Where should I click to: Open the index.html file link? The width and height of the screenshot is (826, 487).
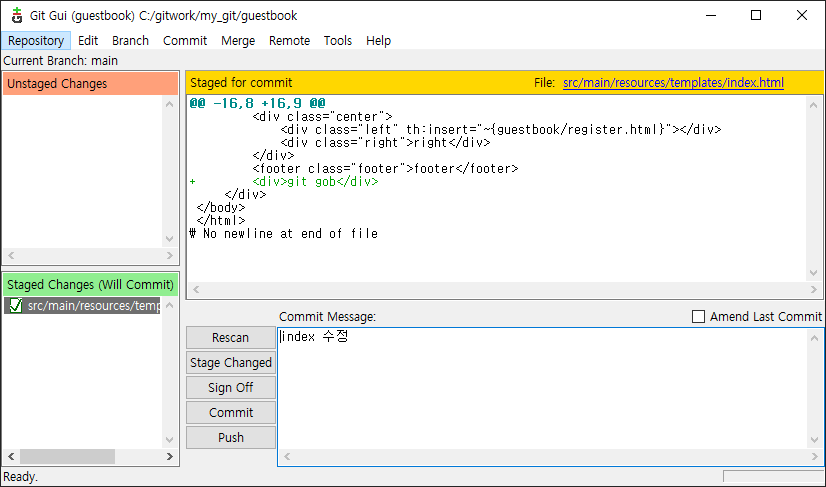point(673,83)
